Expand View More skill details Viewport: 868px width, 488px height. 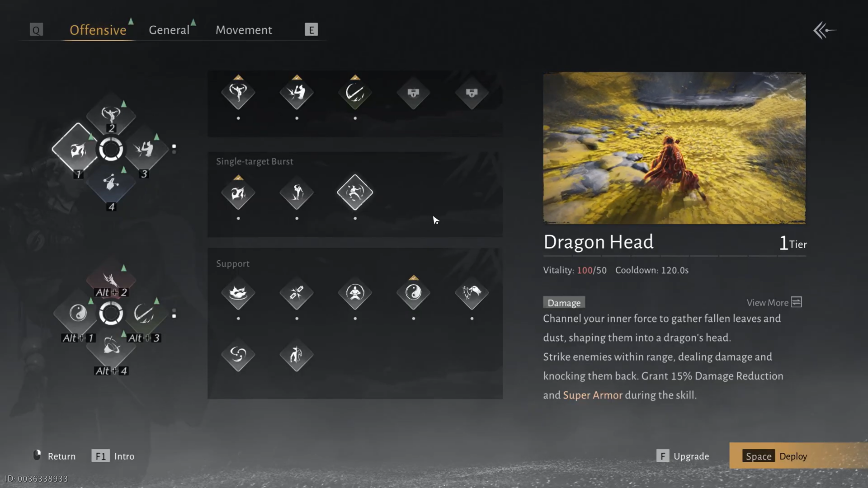[x=774, y=302]
